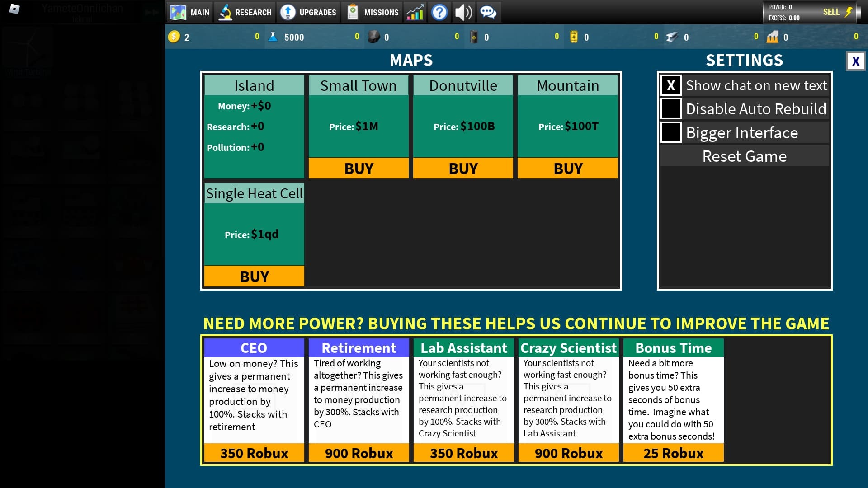Screen dimensions: 868x488
Task: Click the map icon beside MAIN
Action: pos(178,12)
